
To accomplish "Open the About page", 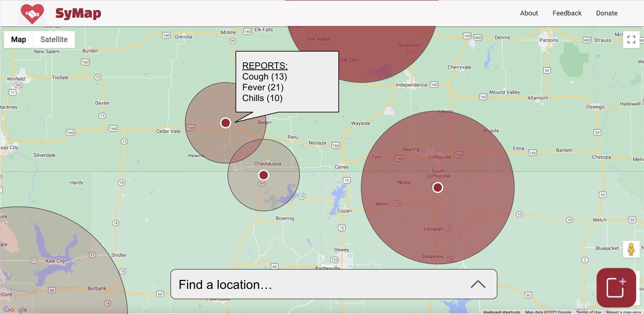I will pos(529,13).
